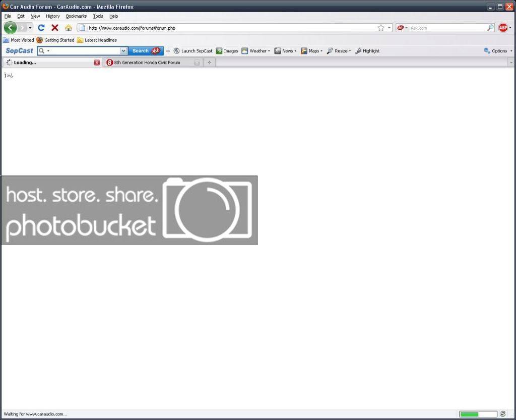Click the SopCast toolbar Search button
This screenshot has height=420, width=516.
pyautogui.click(x=146, y=51)
